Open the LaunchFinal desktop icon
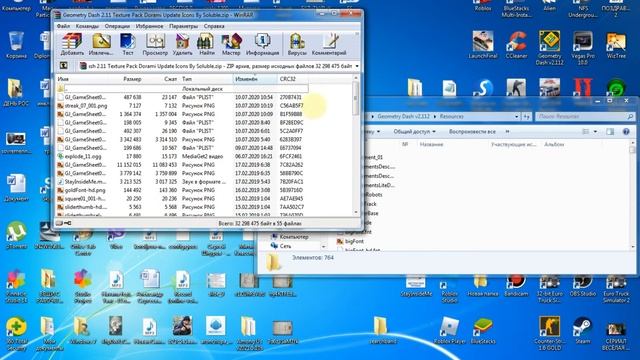Viewport: 640px width, 360px height. tap(483, 45)
